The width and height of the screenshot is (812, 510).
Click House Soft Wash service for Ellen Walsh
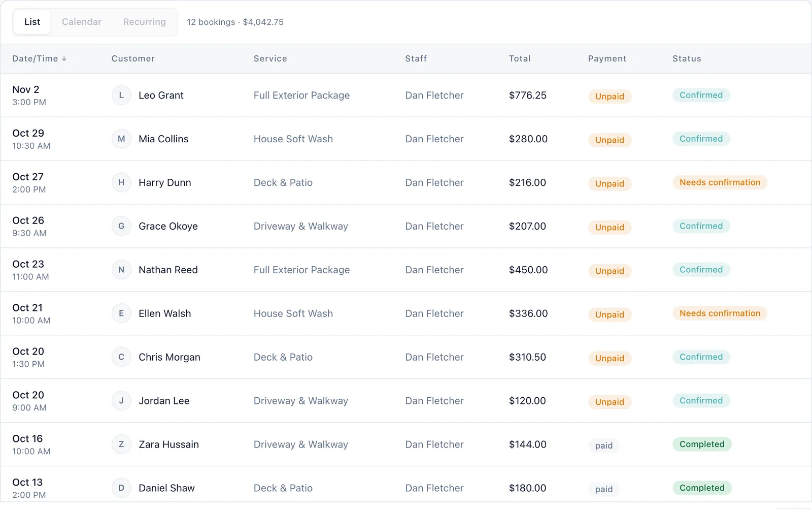click(293, 313)
